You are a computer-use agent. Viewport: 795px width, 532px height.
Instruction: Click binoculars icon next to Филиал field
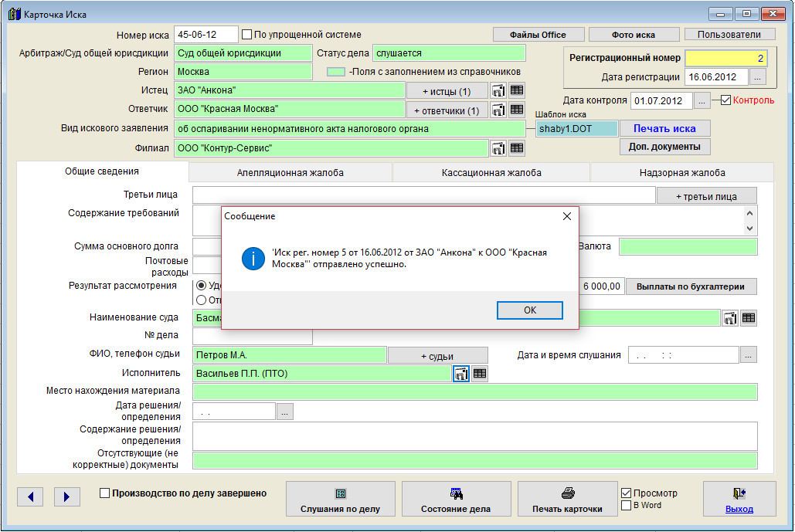(x=498, y=148)
